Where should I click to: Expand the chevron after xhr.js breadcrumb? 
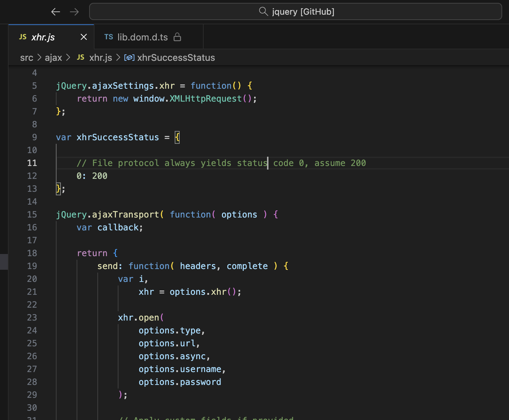pyautogui.click(x=118, y=57)
